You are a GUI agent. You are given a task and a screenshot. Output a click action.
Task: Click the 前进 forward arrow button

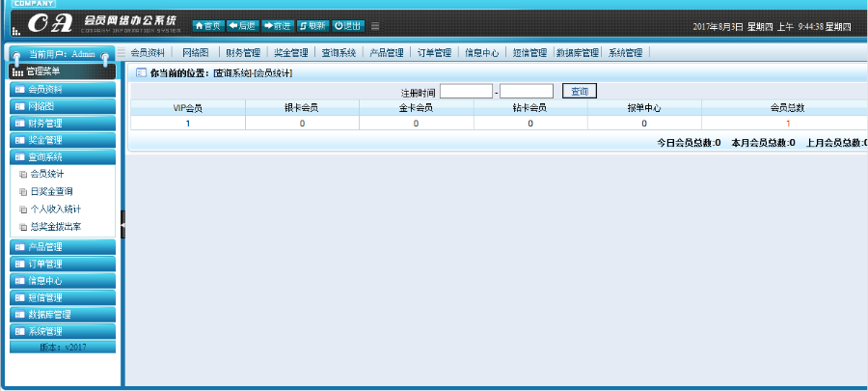(x=278, y=25)
